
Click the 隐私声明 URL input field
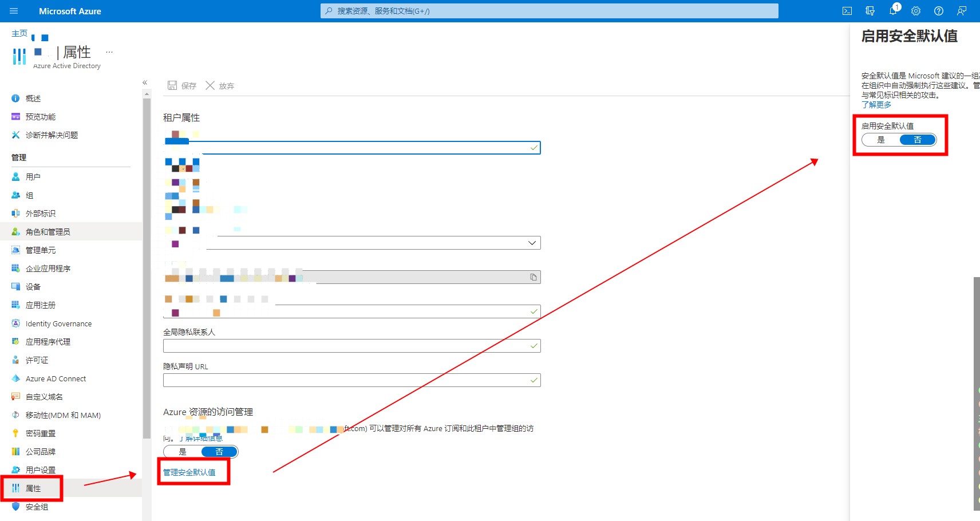coord(352,380)
